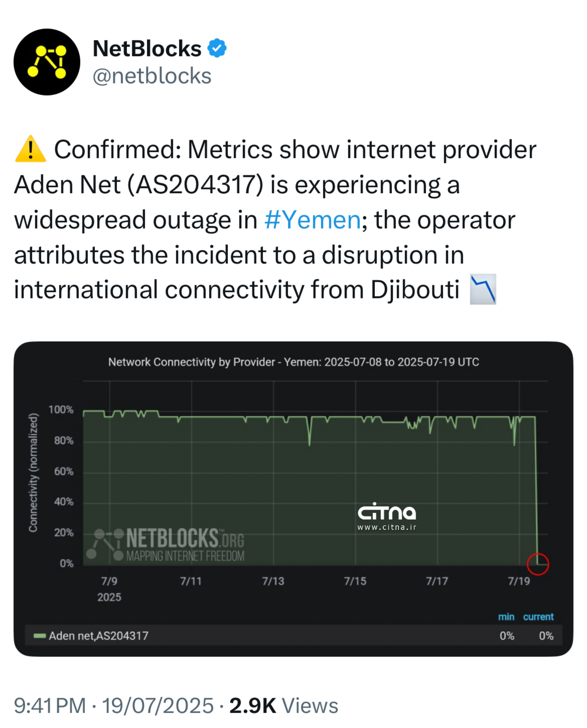The image size is (587, 728).
Task: Click the 'min' column header
Action: click(x=506, y=617)
